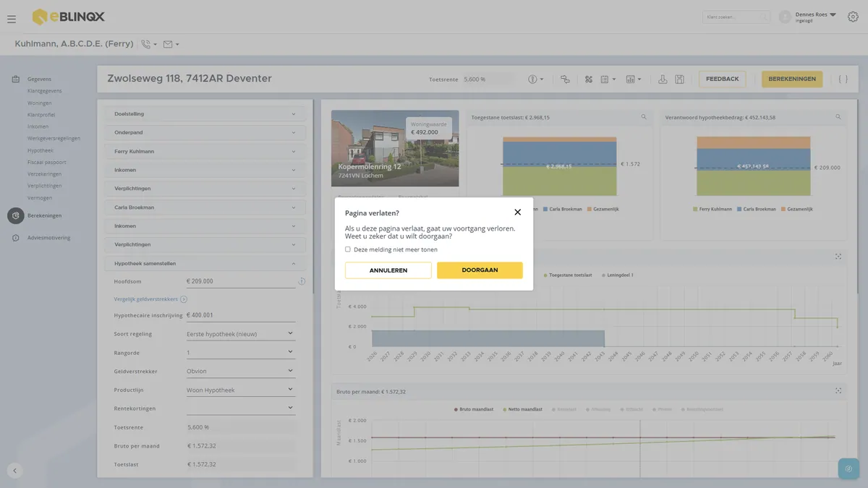Expand the Doelstelling section
The image size is (868, 488).
pyautogui.click(x=205, y=114)
